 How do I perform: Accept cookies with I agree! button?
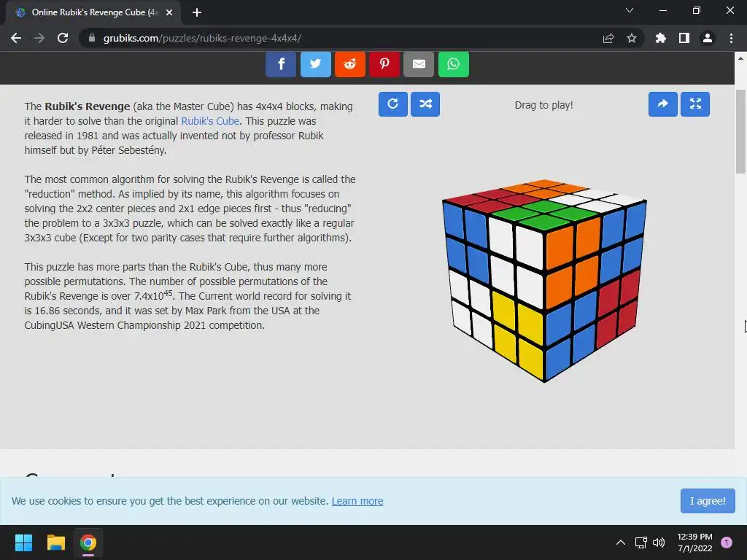708,501
